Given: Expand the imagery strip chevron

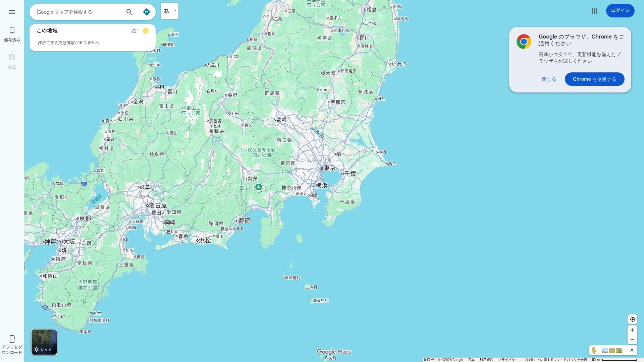Looking at the screenshot, I should click(632, 351).
